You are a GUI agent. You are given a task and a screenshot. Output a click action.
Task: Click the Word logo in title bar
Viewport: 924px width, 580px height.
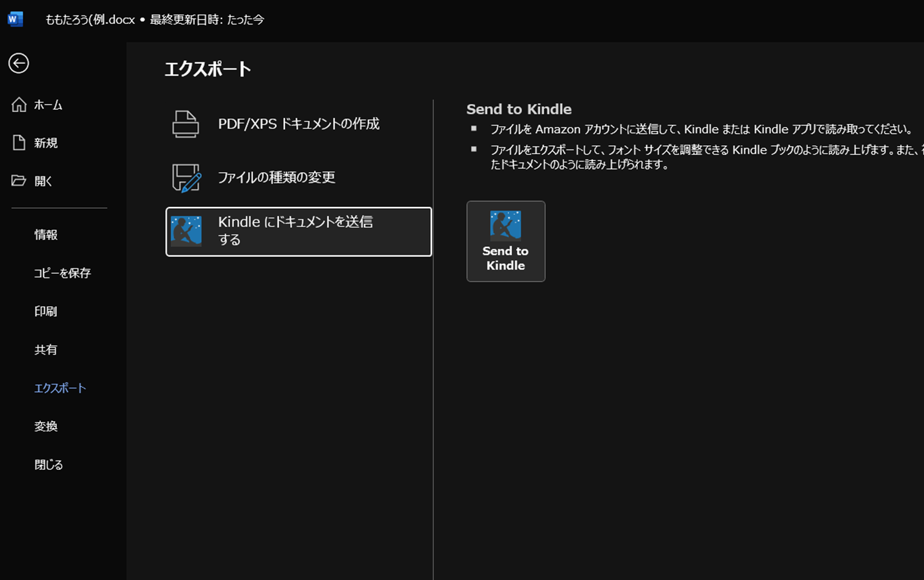(x=15, y=19)
